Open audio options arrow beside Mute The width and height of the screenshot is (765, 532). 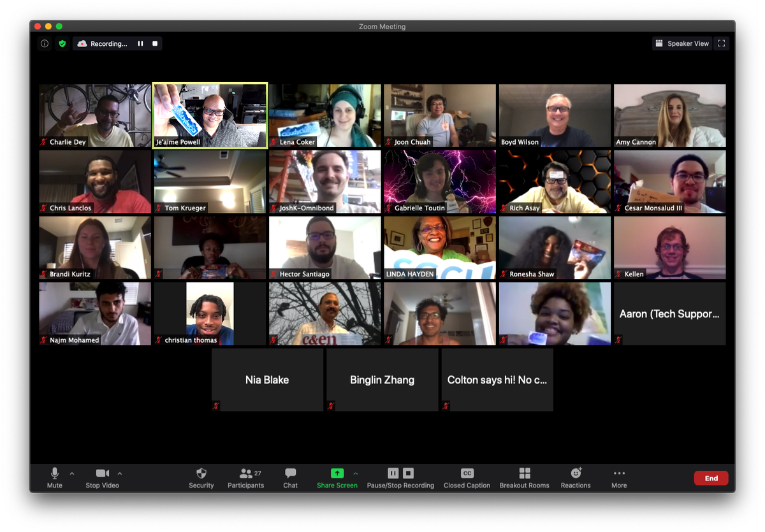71,473
